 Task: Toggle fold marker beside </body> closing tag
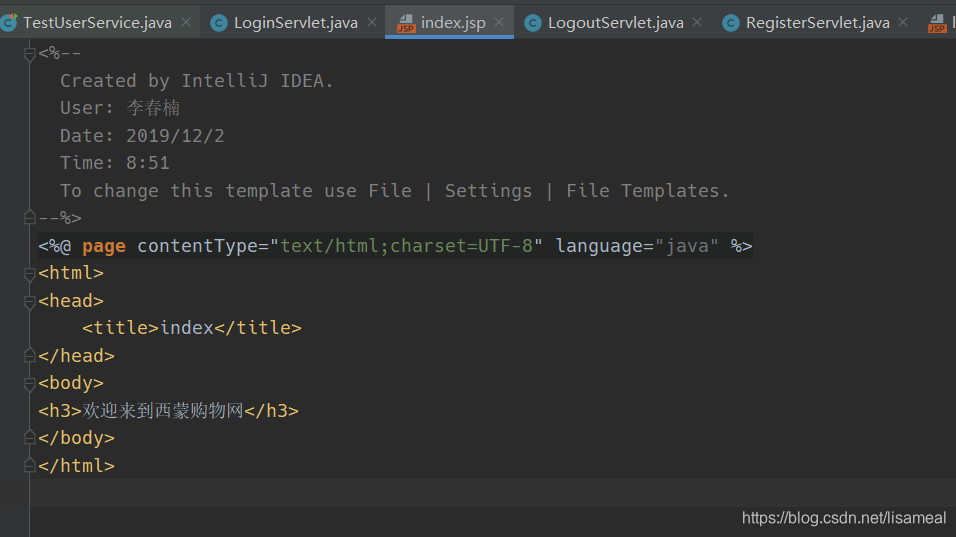pos(29,437)
